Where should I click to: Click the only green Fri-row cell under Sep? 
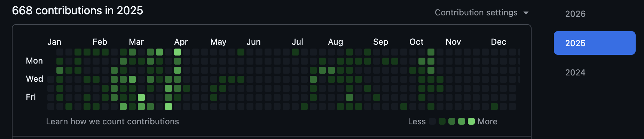point(377,97)
